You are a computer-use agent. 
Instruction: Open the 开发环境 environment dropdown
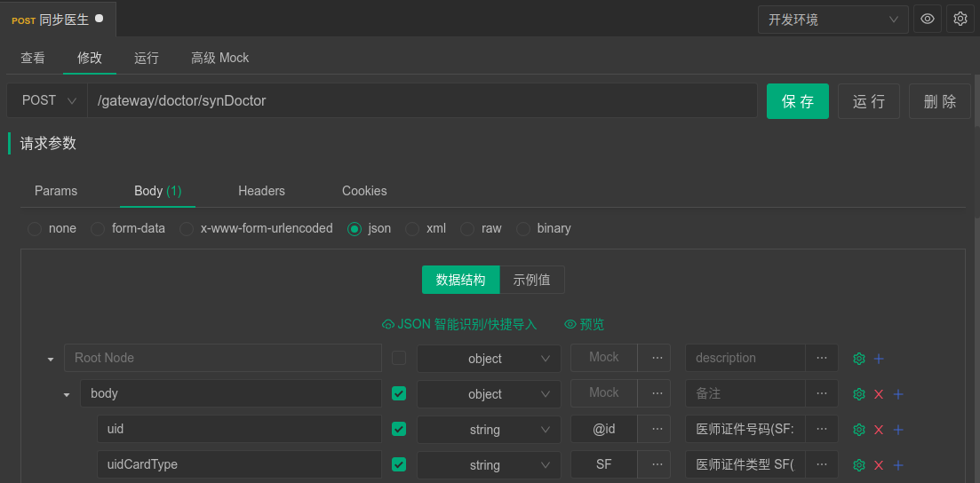pos(833,20)
